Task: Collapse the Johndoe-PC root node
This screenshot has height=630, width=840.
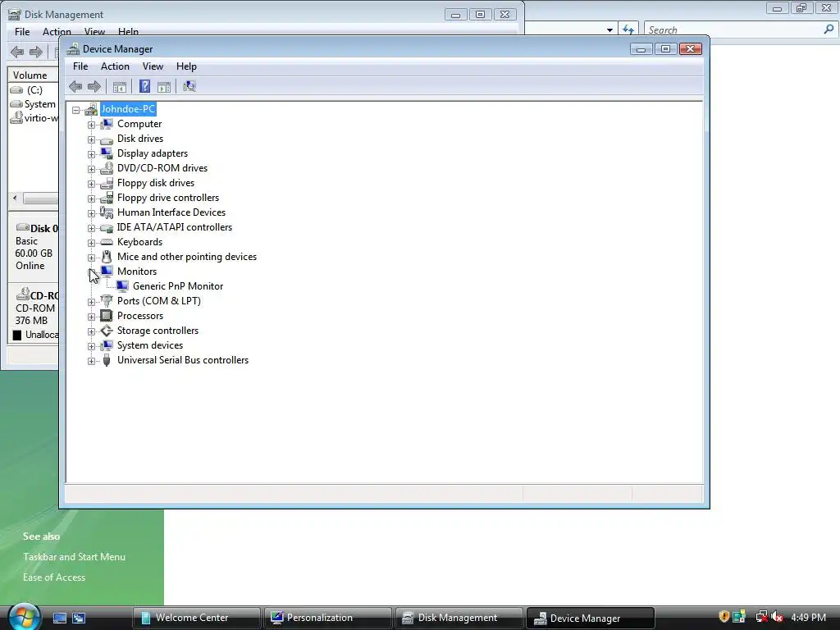Action: pos(76,110)
